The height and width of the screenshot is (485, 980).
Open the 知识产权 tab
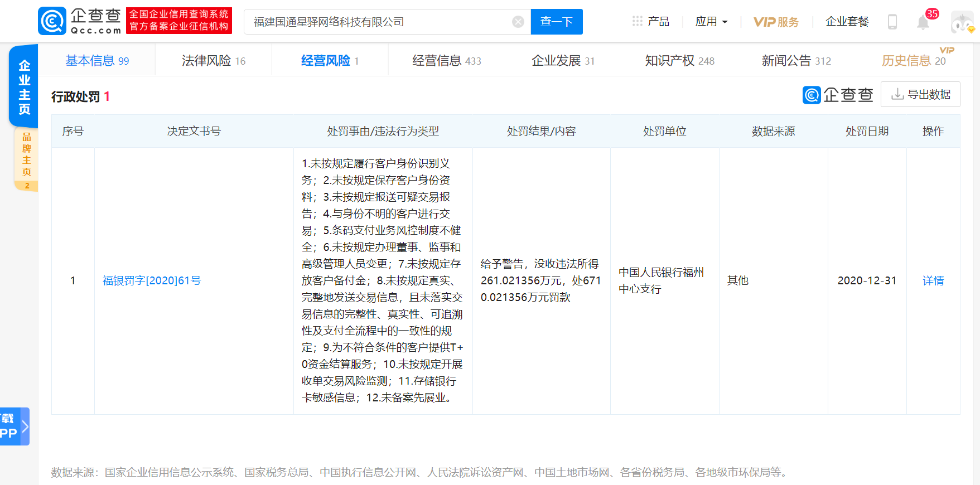[x=679, y=61]
